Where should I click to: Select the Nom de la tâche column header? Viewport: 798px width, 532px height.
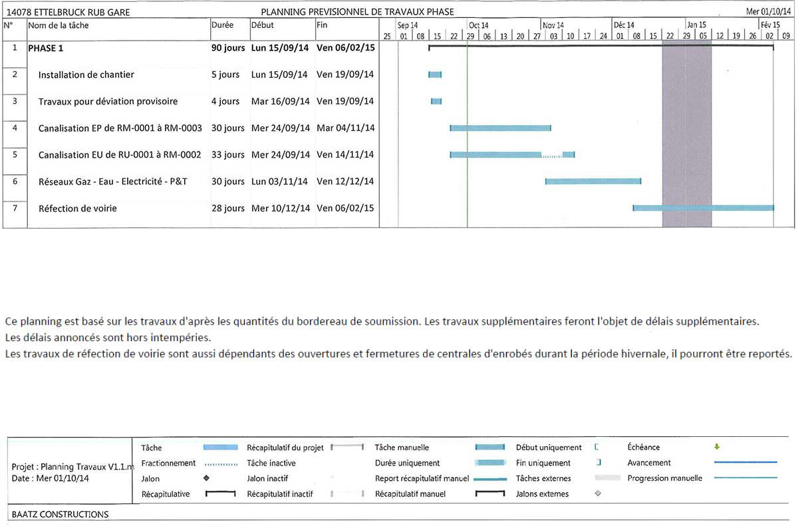59,25
